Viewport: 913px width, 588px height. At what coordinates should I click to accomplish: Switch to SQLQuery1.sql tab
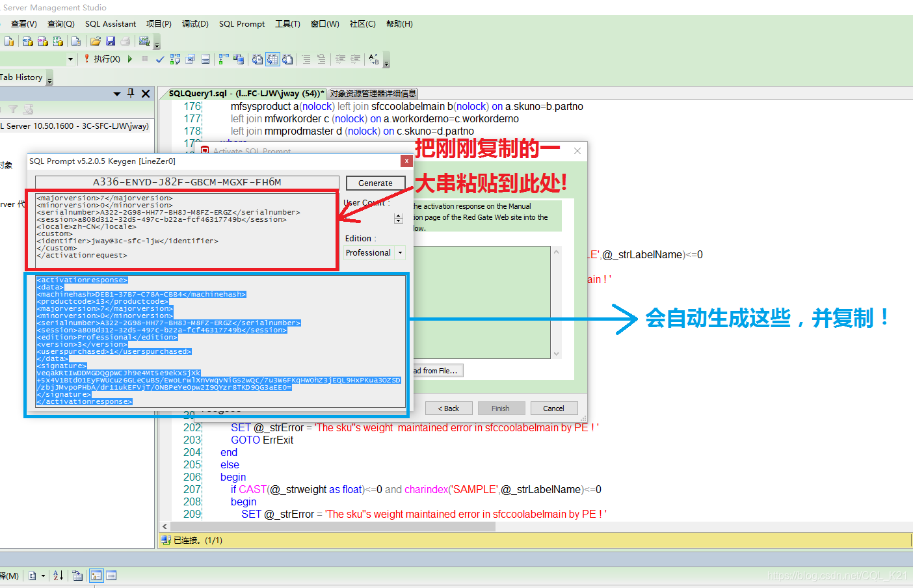click(246, 93)
